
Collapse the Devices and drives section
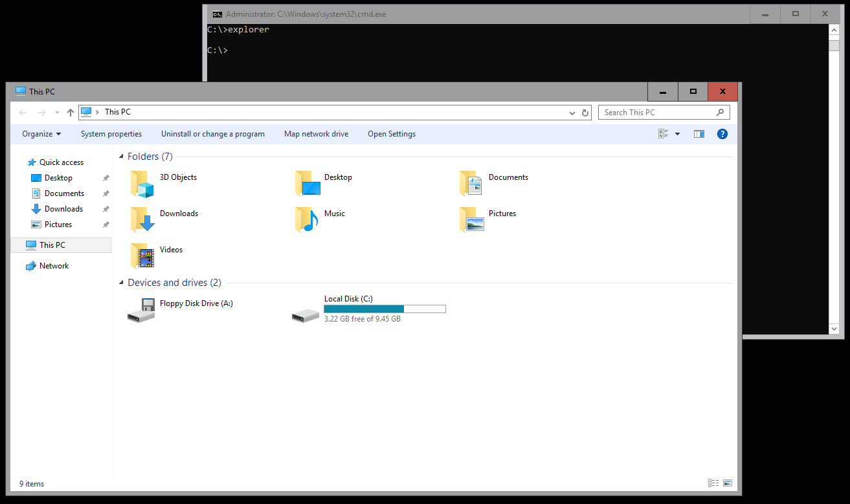point(121,283)
